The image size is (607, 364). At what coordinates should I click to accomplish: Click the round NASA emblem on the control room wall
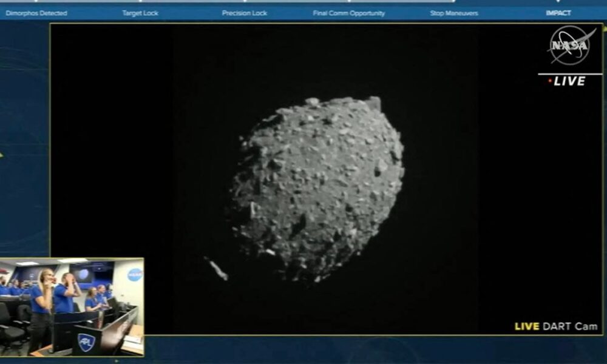(135, 275)
